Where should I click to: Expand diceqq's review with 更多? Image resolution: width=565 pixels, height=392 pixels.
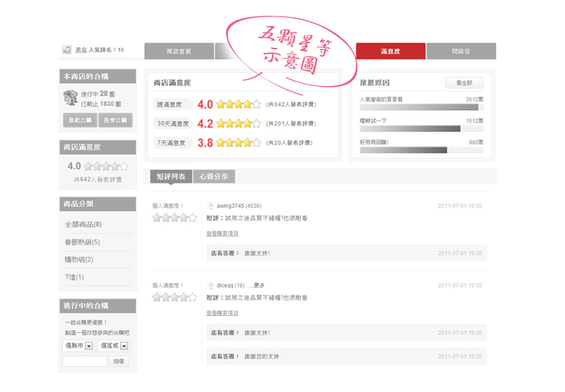pyautogui.click(x=259, y=285)
